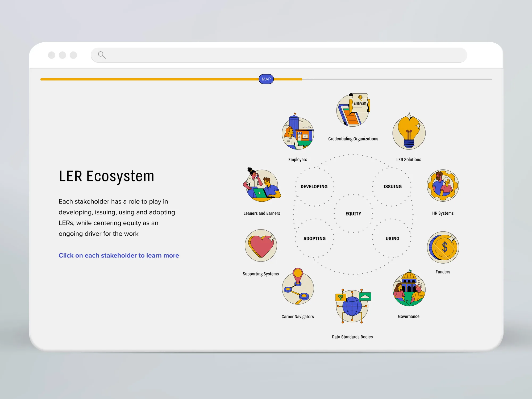This screenshot has width=532, height=399.
Task: Click the "Click on each stakeholder" link
Action: point(119,255)
